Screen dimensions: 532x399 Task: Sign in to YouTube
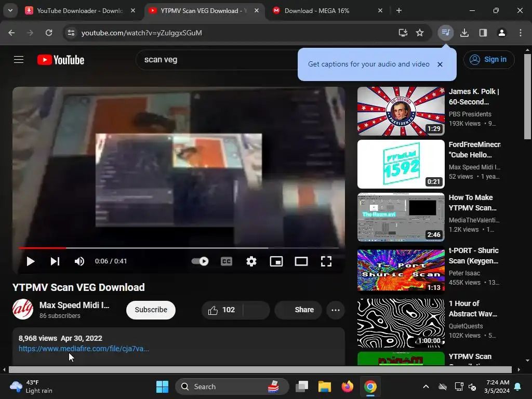(489, 59)
